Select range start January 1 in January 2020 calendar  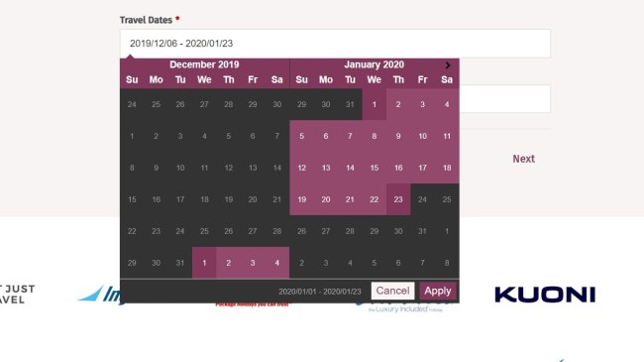click(374, 104)
